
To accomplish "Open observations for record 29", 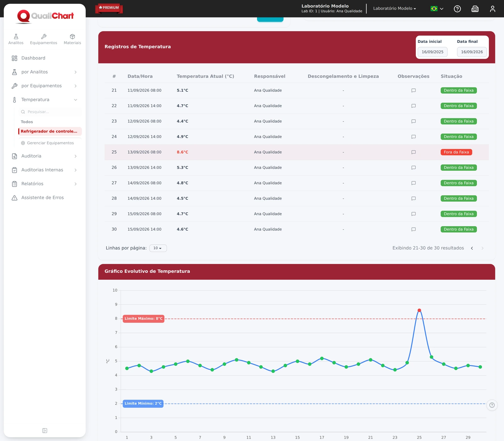I will (x=414, y=214).
